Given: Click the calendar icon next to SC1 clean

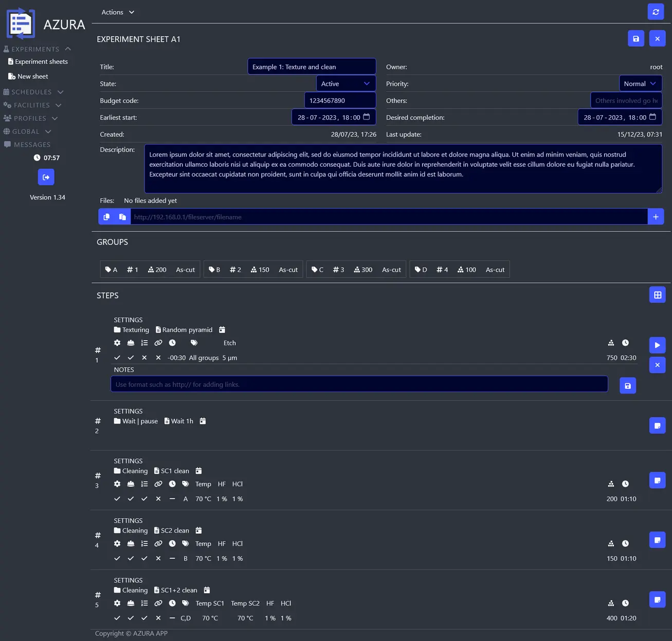Looking at the screenshot, I should (x=198, y=471).
